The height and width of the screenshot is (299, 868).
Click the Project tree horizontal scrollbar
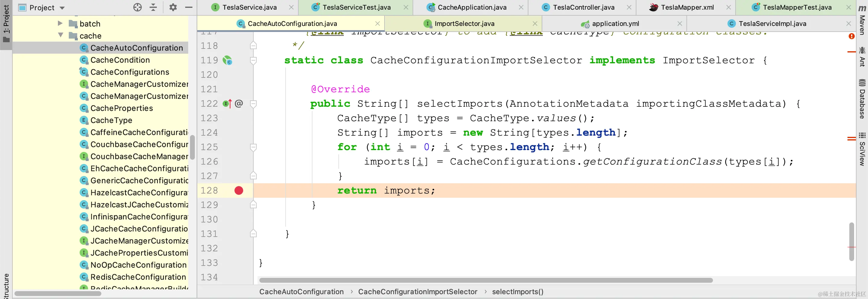point(58,294)
